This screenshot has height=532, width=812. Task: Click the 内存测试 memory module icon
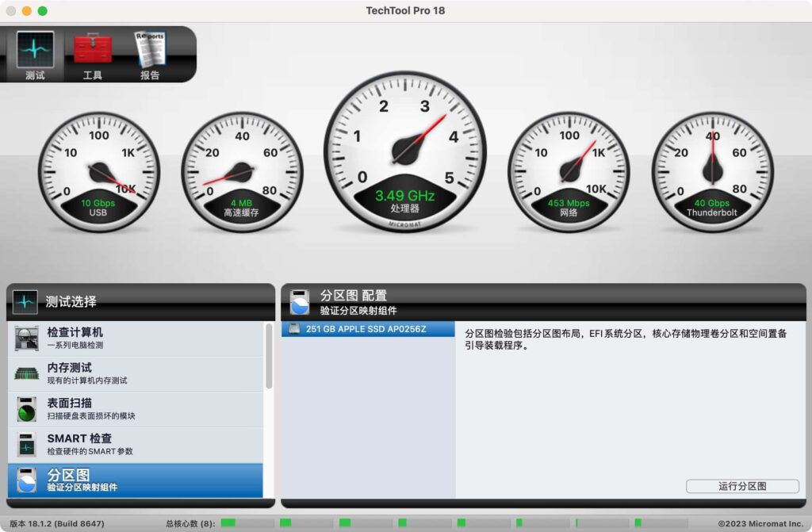(26, 373)
